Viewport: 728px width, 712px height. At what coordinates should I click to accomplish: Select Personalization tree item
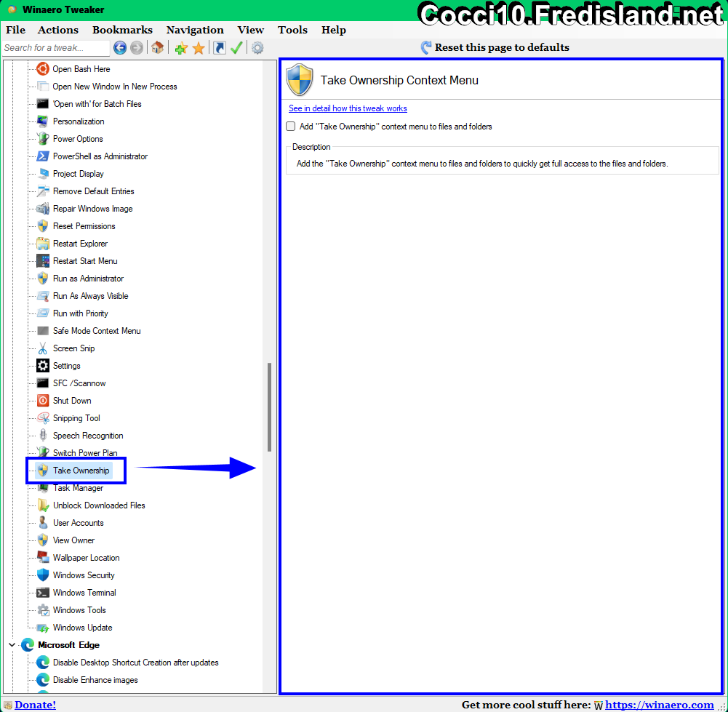point(79,121)
